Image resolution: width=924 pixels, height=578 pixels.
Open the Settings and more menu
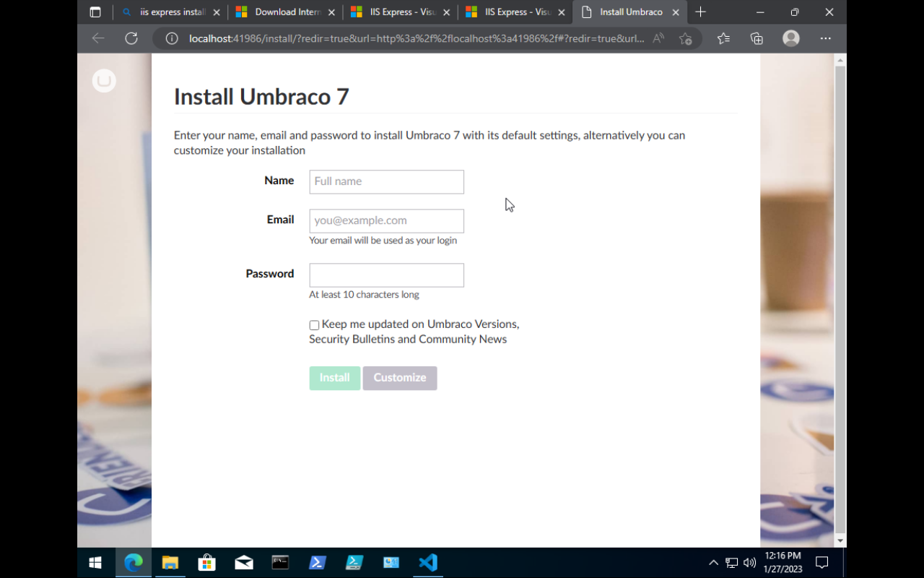[x=826, y=38]
